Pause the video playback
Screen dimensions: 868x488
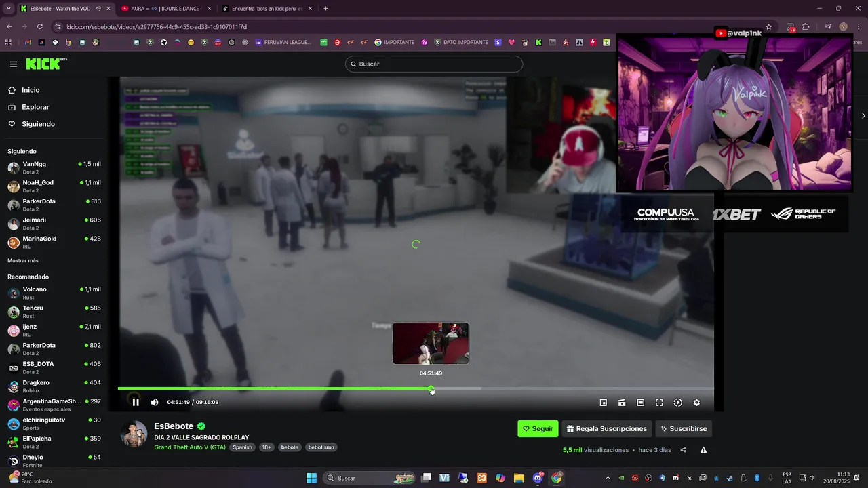136,403
